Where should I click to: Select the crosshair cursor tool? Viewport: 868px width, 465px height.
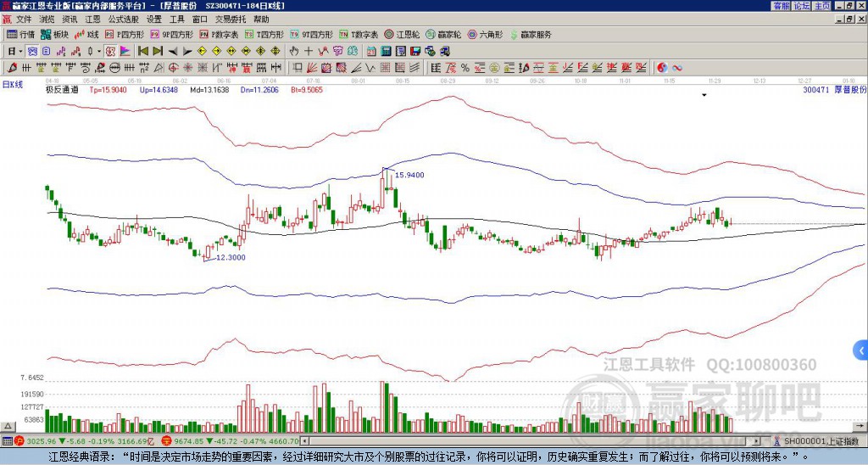point(309,52)
